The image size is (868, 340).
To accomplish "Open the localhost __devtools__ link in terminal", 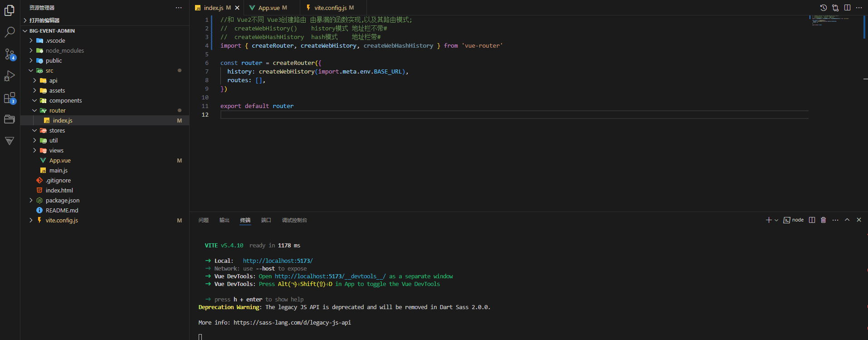I will tap(330, 276).
